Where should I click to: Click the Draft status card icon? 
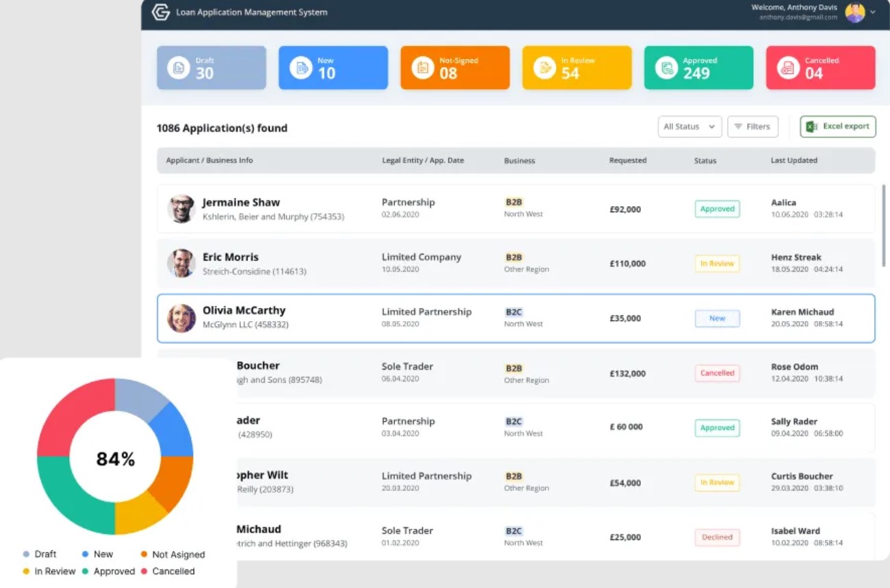(x=178, y=67)
